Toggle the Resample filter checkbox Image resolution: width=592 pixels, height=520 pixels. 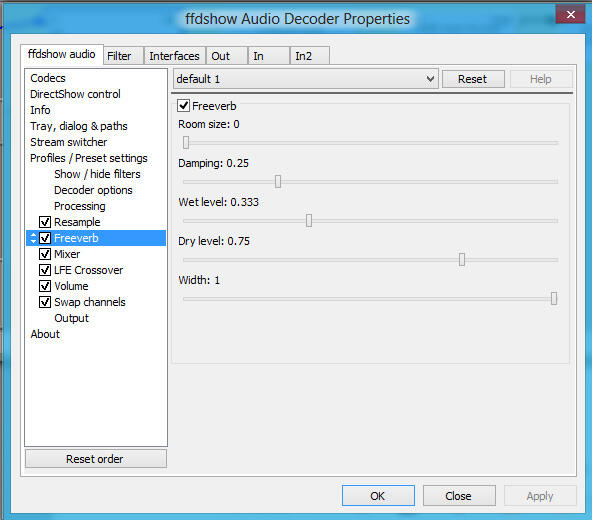point(45,222)
